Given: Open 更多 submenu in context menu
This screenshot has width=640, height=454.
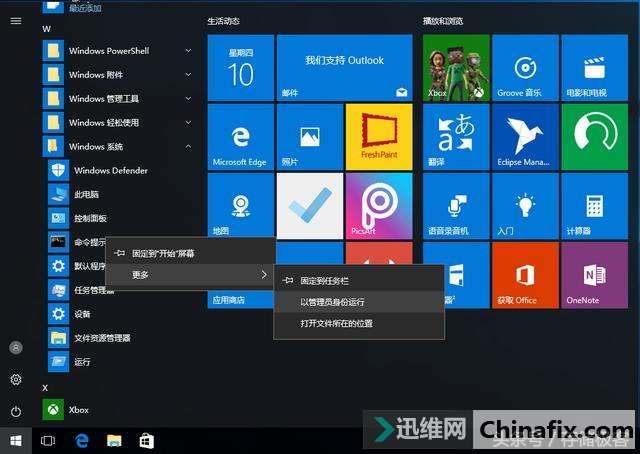Looking at the screenshot, I should point(190,275).
